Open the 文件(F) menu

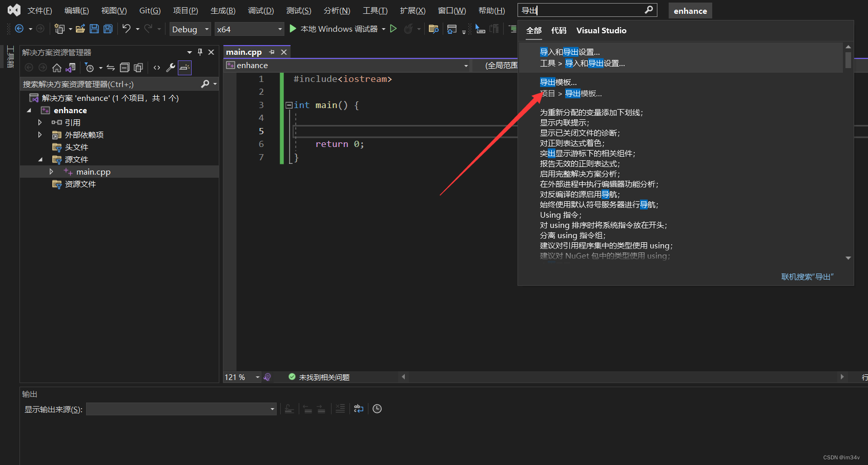click(40, 10)
